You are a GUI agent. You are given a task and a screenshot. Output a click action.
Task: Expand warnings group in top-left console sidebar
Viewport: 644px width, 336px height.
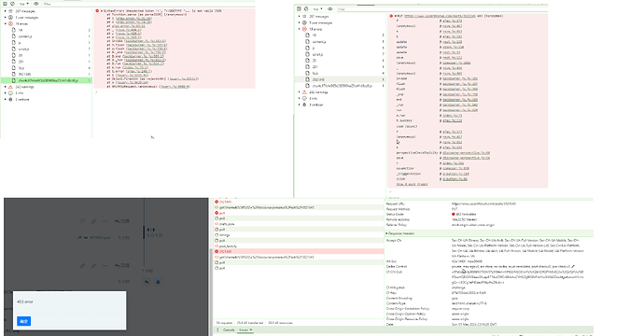coord(6,87)
